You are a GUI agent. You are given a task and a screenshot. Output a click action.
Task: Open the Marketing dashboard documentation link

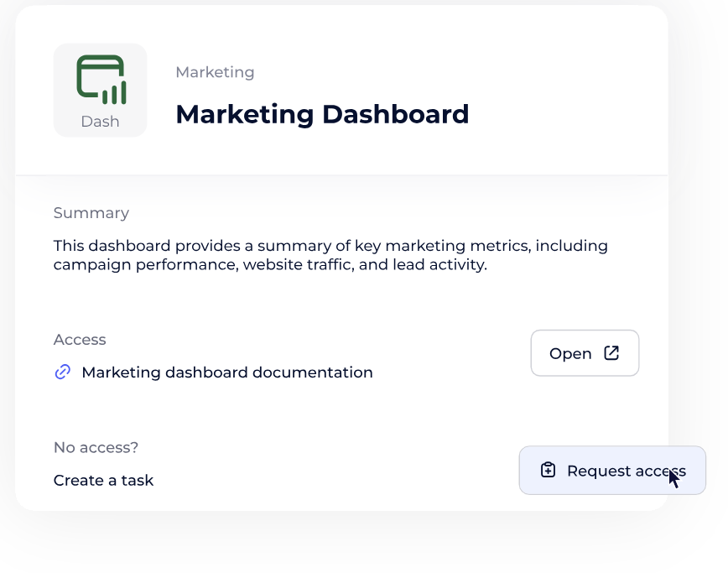226,372
